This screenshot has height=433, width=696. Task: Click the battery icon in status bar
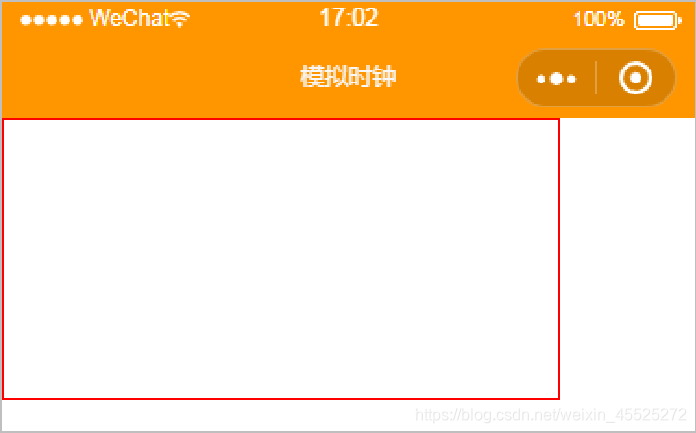(x=658, y=20)
